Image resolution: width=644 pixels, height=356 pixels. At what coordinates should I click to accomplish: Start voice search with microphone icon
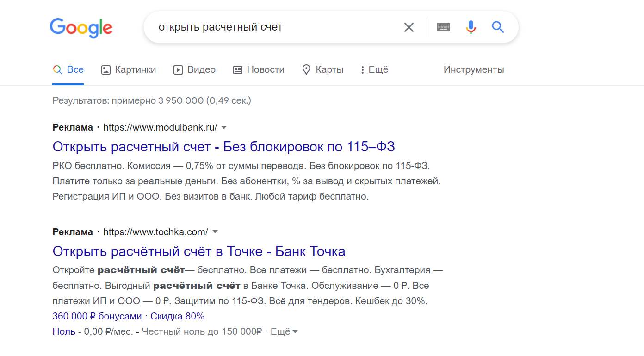(x=471, y=27)
